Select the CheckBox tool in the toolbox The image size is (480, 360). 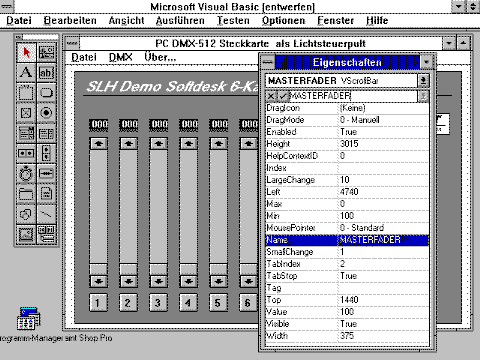(26, 113)
